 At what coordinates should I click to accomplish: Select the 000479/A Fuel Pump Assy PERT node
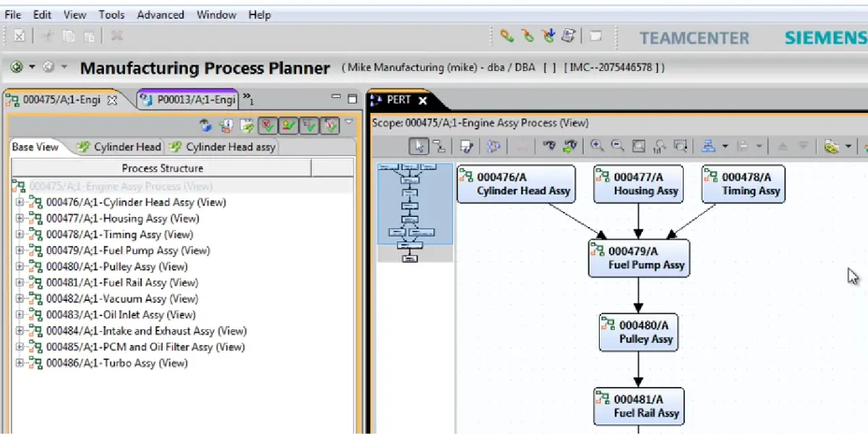(639, 258)
